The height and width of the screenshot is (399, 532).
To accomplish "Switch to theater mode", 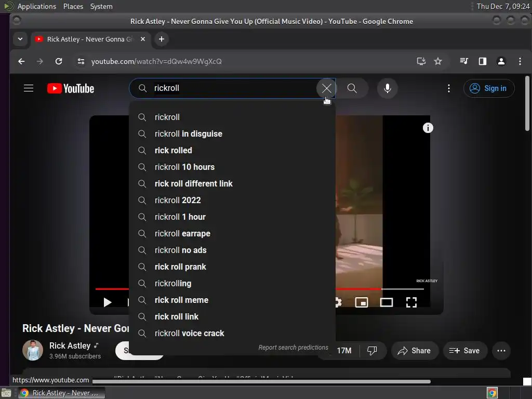I will point(386,302).
